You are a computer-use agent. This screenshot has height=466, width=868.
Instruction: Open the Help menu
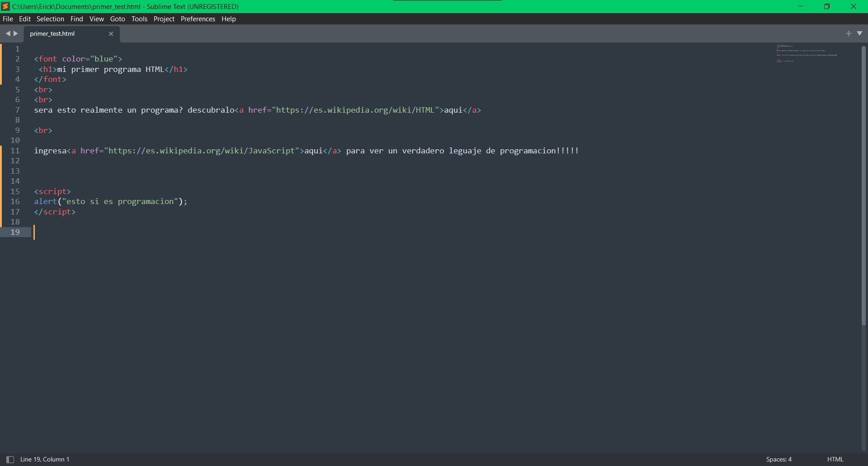click(229, 19)
